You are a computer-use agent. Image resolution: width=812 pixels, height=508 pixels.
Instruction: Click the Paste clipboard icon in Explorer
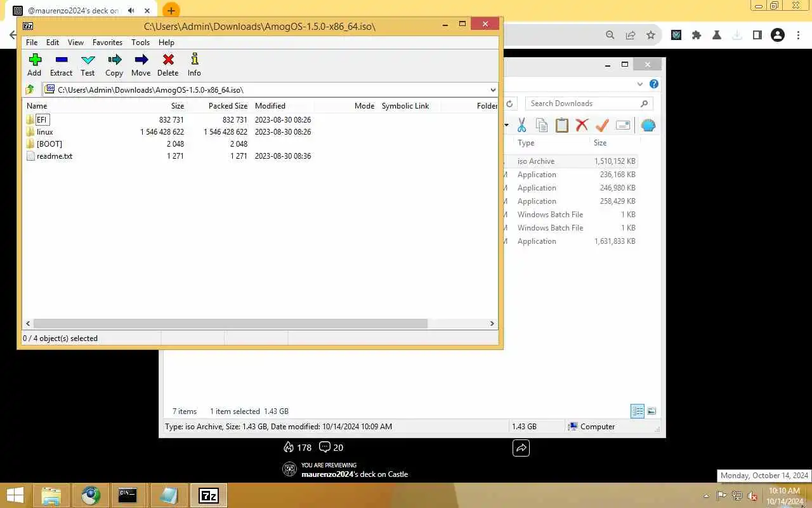(x=562, y=125)
